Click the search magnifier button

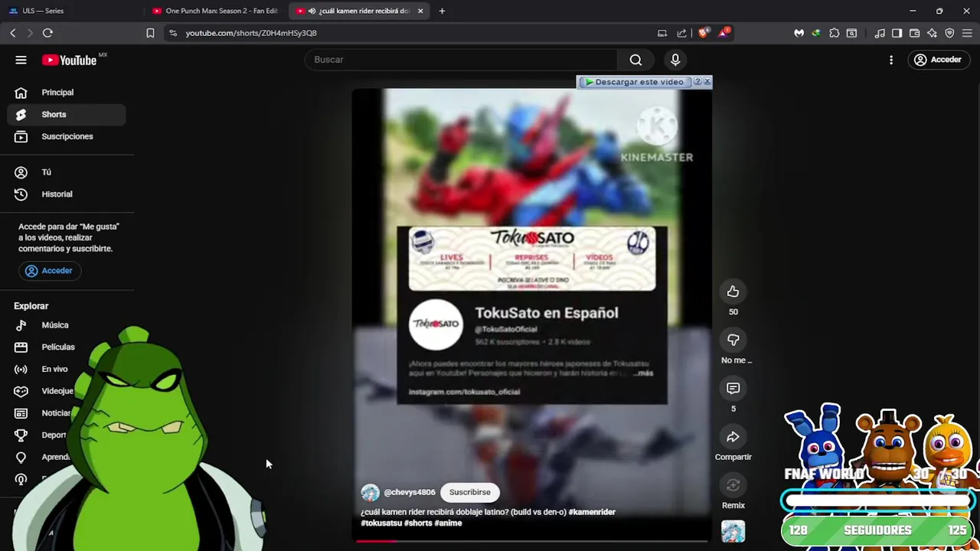(x=635, y=60)
